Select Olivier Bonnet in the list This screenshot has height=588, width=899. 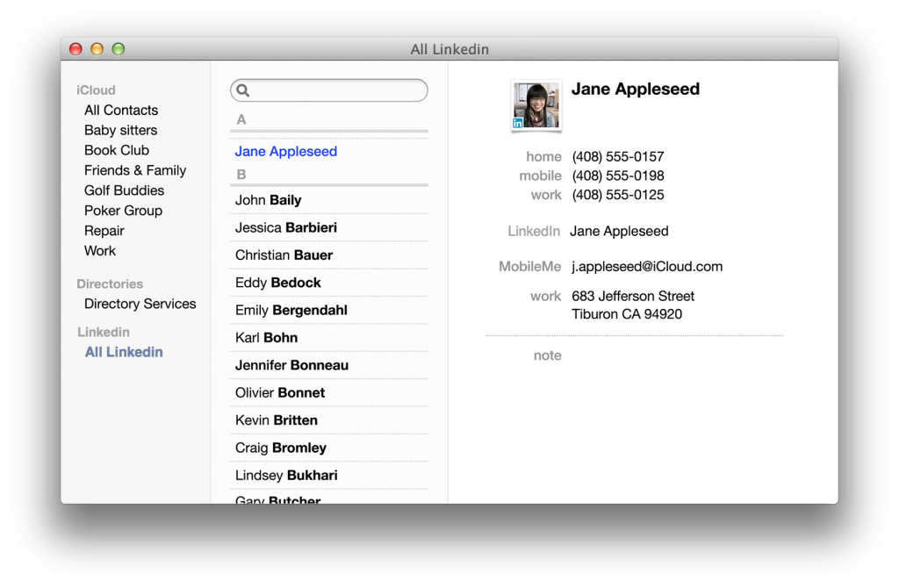click(280, 392)
